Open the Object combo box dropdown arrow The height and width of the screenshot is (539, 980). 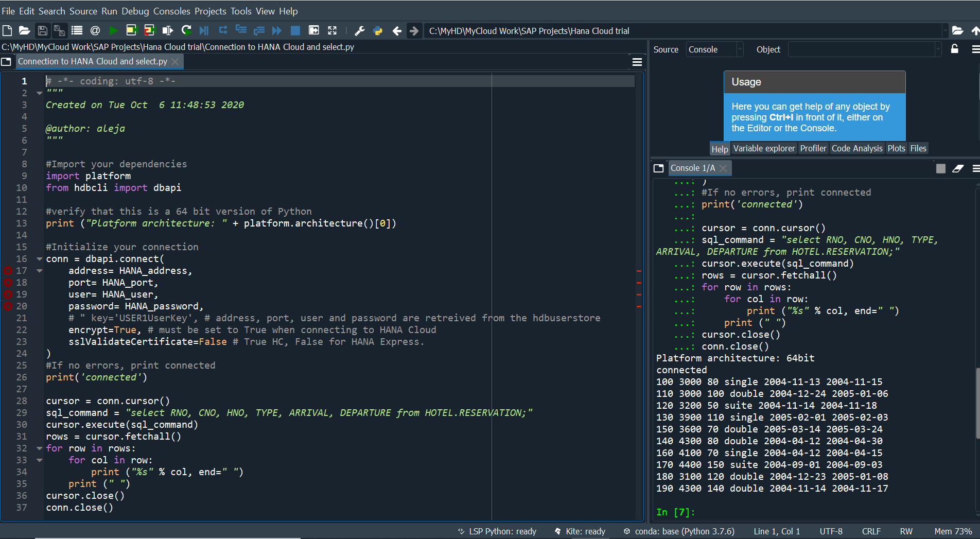click(938, 49)
